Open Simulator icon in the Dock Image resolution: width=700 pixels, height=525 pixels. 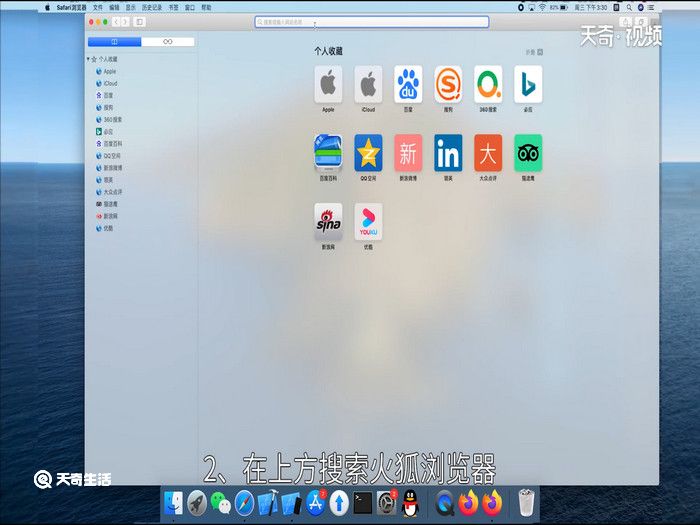[292, 503]
